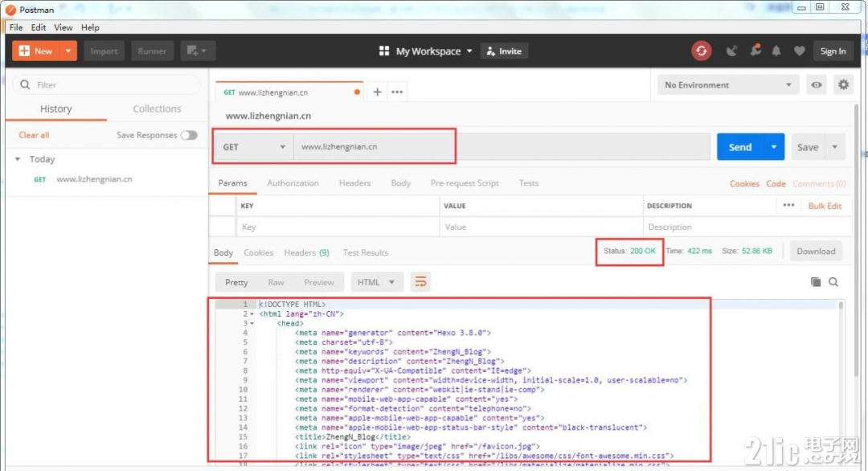Open the Pre-request Script tab

pyautogui.click(x=465, y=183)
